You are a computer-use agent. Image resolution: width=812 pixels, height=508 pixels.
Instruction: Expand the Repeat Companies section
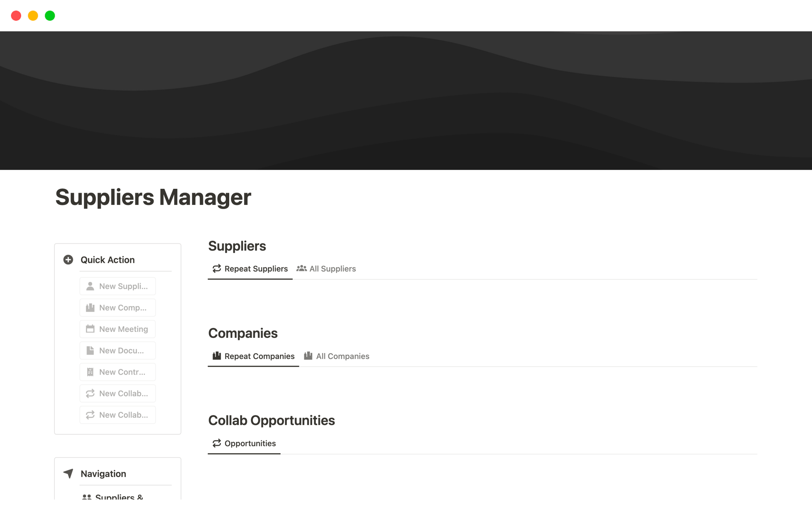pyautogui.click(x=254, y=356)
